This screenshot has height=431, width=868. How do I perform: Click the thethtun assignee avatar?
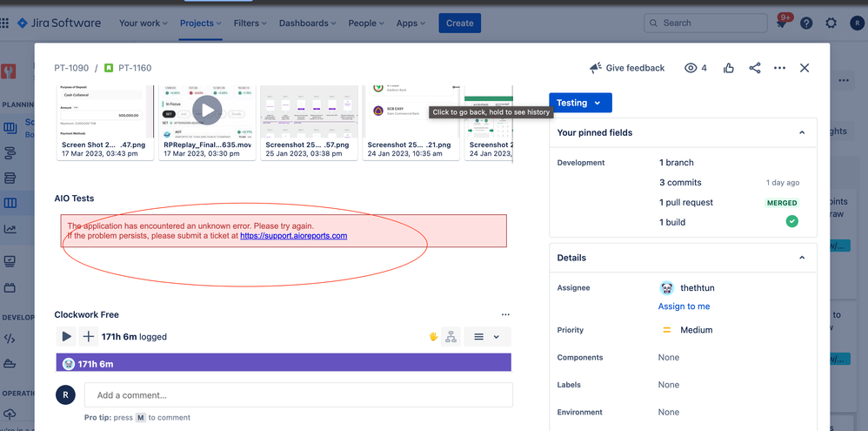(666, 288)
